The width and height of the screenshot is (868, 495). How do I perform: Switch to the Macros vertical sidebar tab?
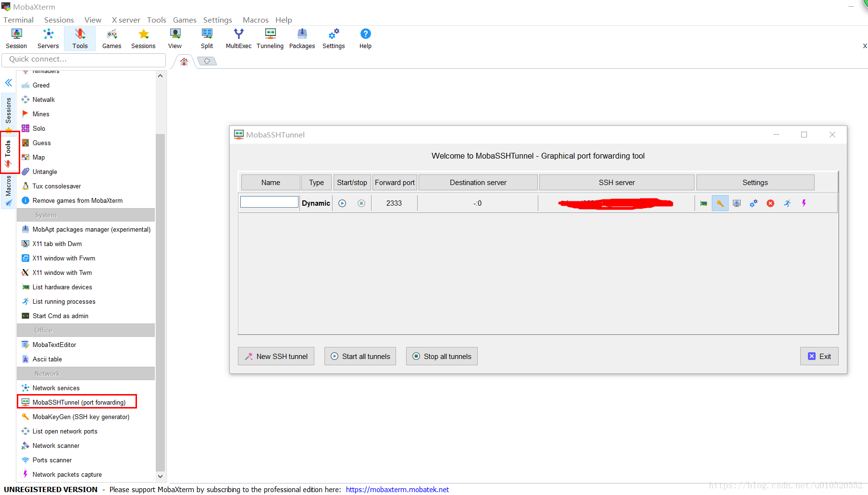coord(8,190)
